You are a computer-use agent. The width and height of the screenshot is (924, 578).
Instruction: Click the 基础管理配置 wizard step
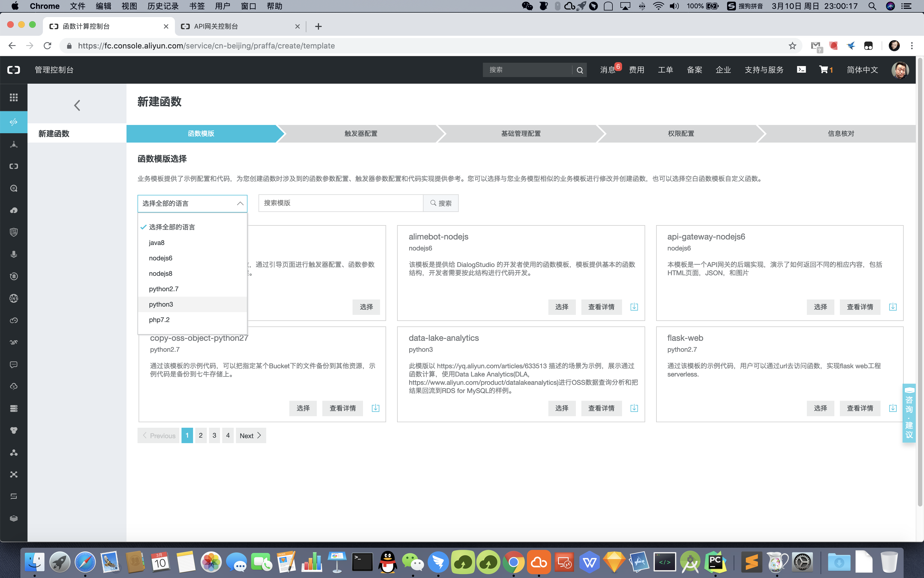(521, 133)
